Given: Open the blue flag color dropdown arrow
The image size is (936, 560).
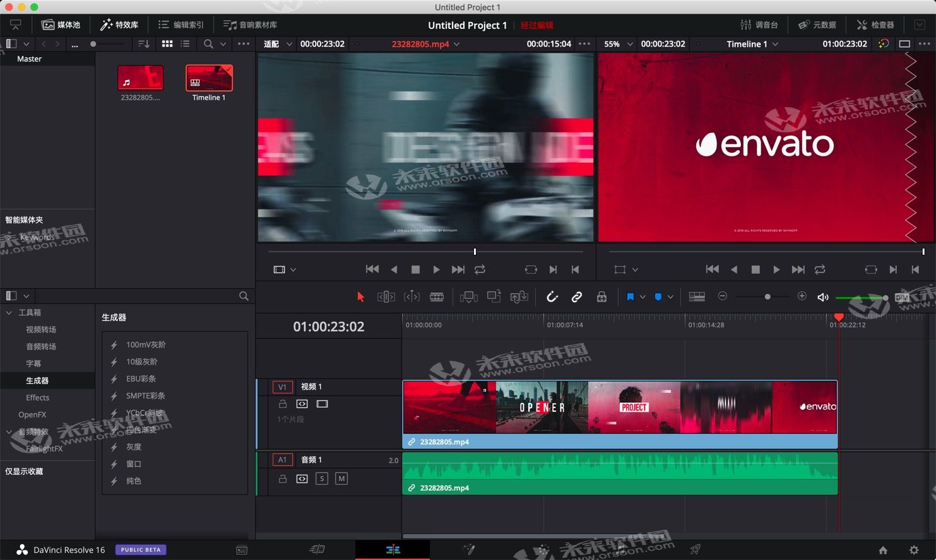Looking at the screenshot, I should [643, 297].
